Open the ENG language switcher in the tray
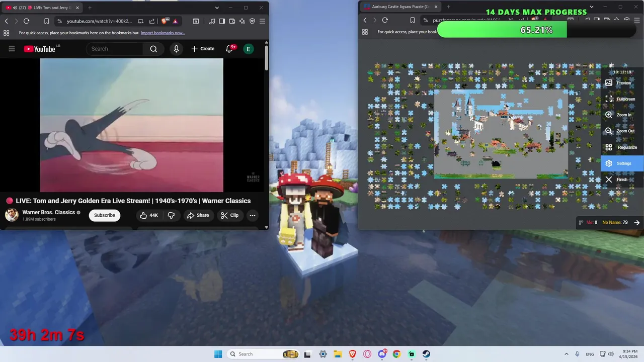This screenshot has width=644, height=362. 590,354
